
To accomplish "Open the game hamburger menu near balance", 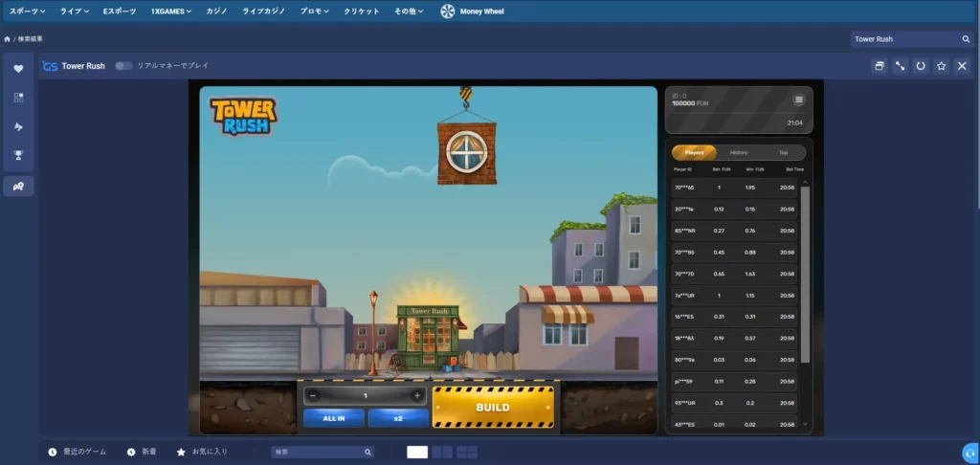I will pyautogui.click(x=799, y=100).
